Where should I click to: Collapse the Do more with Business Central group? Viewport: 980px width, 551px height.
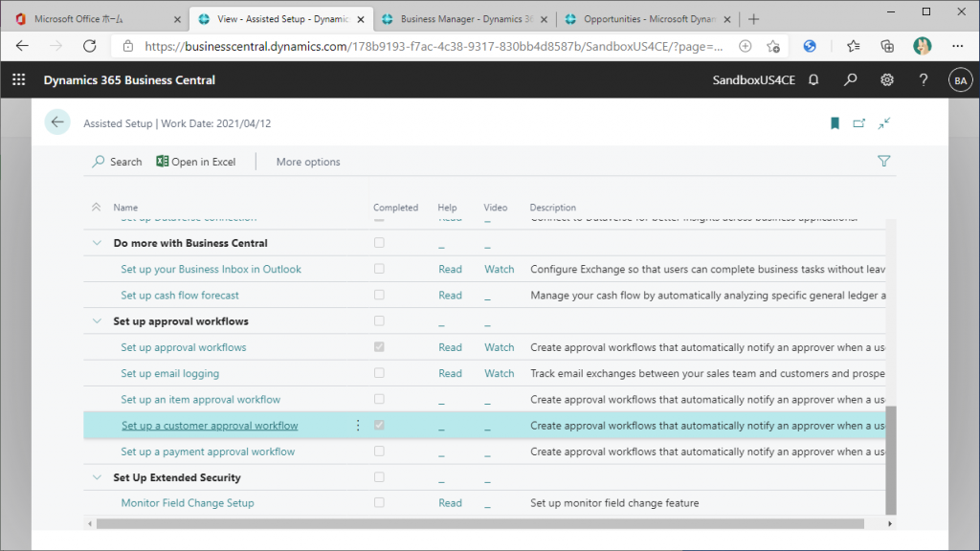97,243
